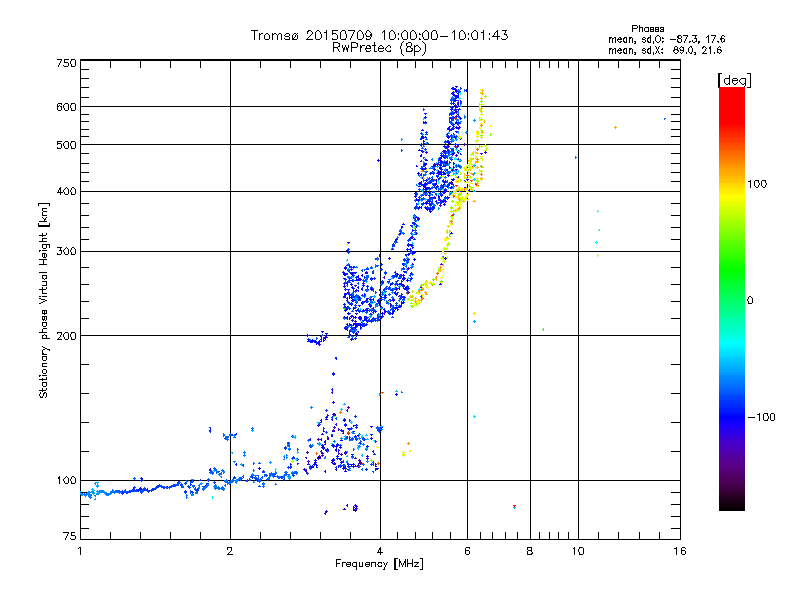Click the colorbar tick label '-100'
Image resolution: width=800 pixels, height=600 pixels.
[761, 417]
